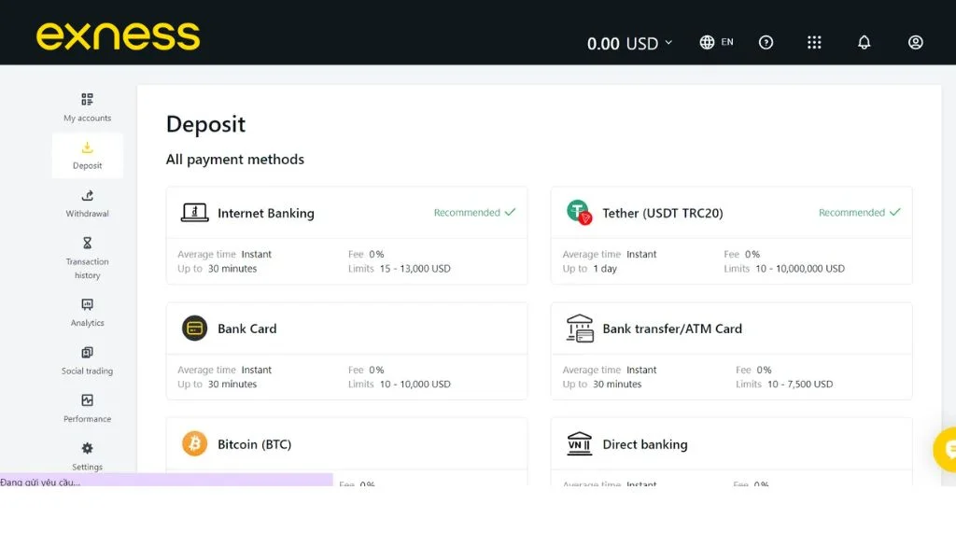Switch to the Deposit section
This screenshot has height=560, width=956.
[x=87, y=149]
